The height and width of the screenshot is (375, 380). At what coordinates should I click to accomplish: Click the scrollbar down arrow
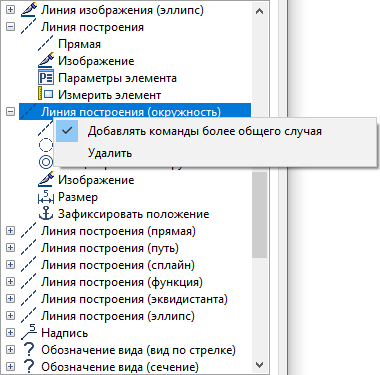point(259,364)
